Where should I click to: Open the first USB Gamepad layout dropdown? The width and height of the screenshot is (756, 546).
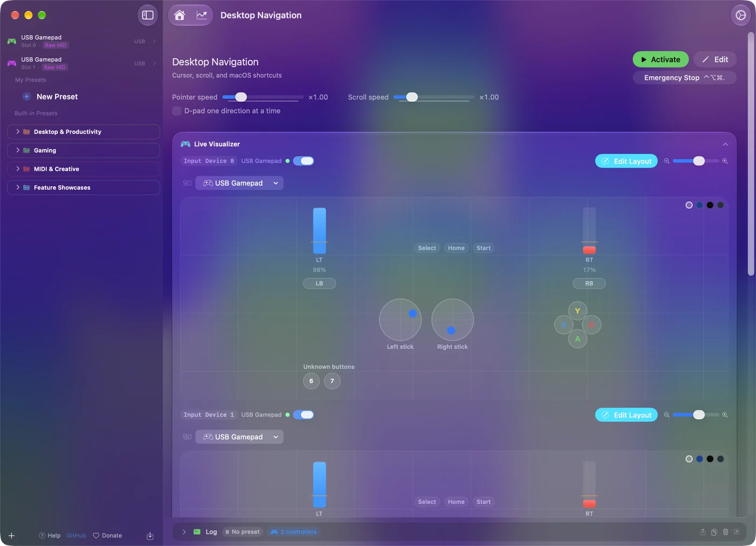[240, 183]
